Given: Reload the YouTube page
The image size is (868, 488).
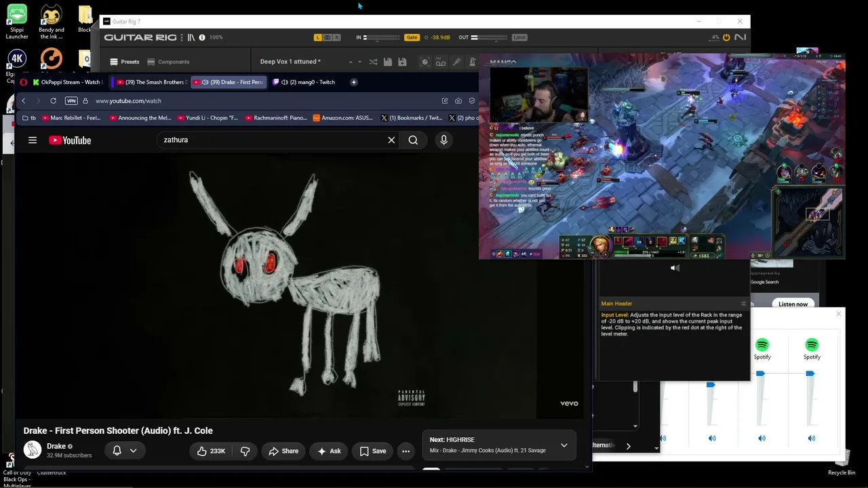Looking at the screenshot, I should [53, 101].
